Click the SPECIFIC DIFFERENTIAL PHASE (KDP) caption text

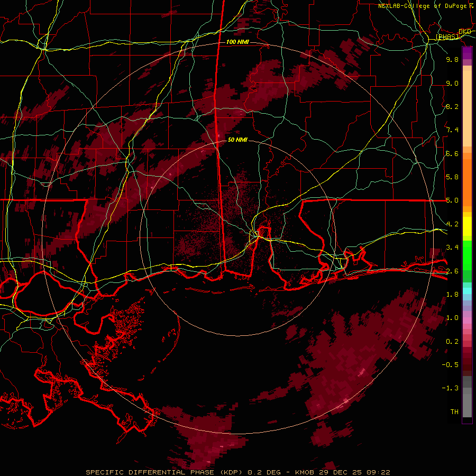(165, 472)
